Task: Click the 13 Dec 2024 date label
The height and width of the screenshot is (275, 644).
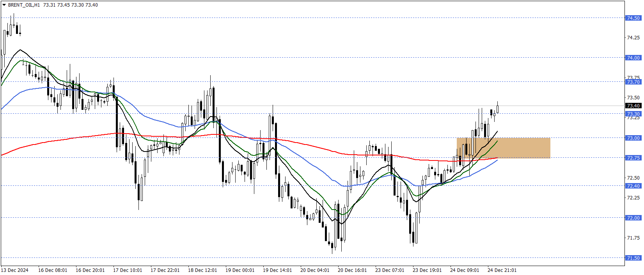Action: click(15, 270)
